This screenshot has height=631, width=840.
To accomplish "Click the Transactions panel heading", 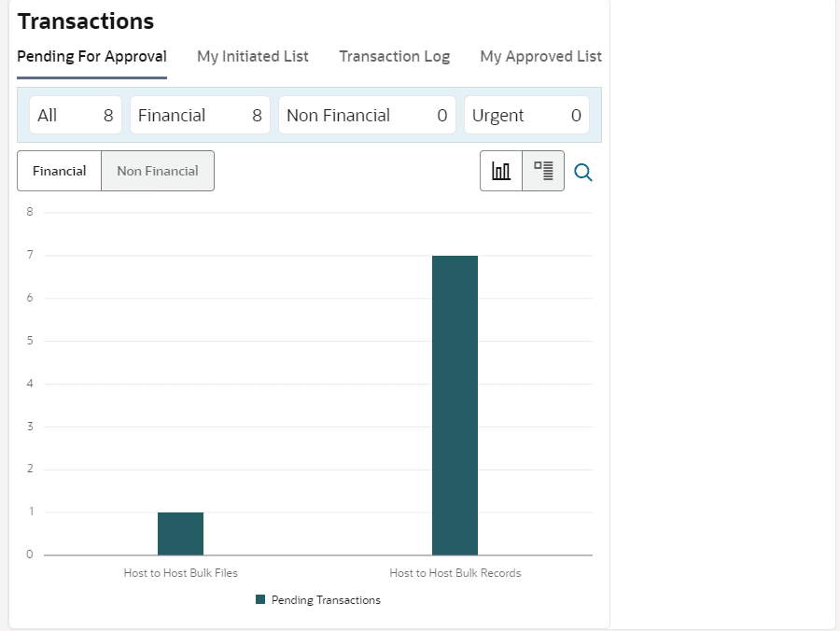I will coord(86,21).
